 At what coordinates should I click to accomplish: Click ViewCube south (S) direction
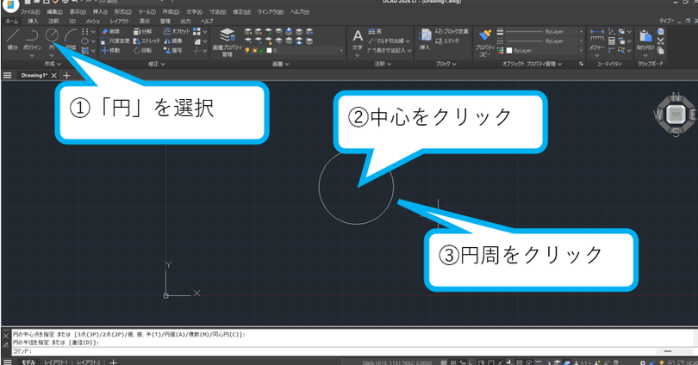coord(676,132)
